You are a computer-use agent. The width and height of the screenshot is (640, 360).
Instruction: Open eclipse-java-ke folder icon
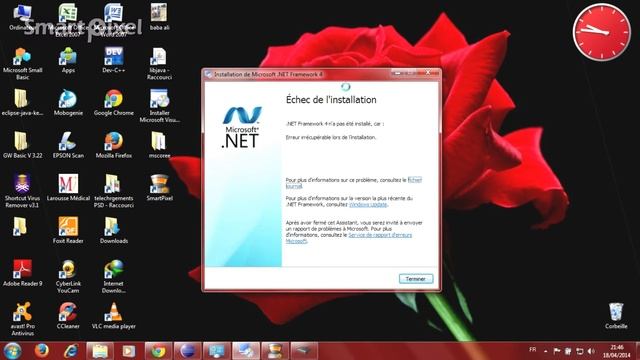(22, 103)
